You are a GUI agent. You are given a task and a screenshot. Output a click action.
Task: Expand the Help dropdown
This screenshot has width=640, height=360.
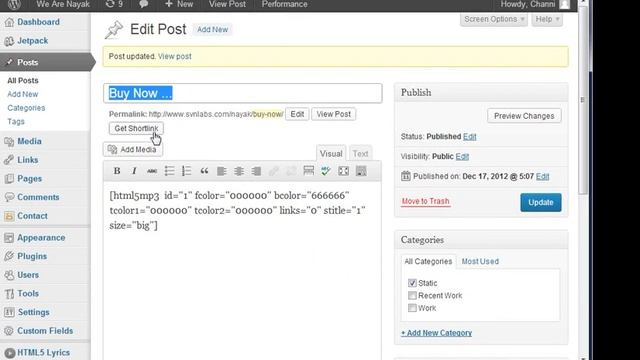(x=547, y=19)
